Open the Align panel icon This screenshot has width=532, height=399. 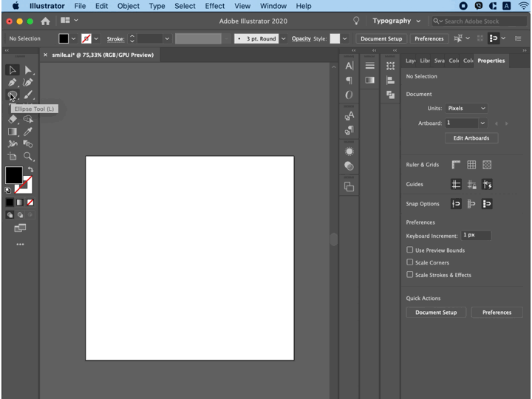point(391,81)
